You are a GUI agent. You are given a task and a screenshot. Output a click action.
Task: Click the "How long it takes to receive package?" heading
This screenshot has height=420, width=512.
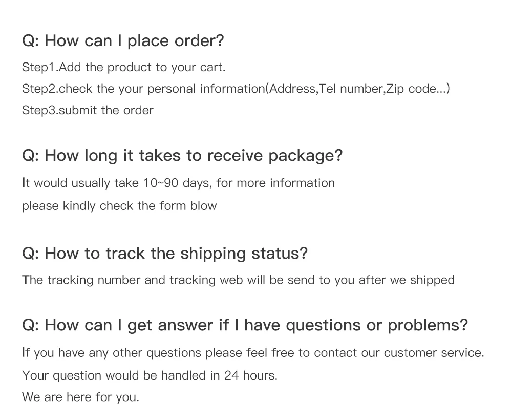point(182,156)
